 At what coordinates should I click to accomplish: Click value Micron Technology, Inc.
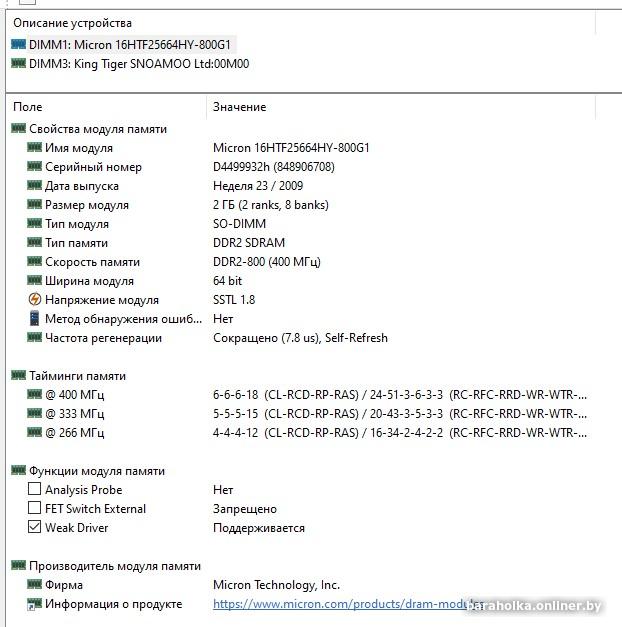276,585
